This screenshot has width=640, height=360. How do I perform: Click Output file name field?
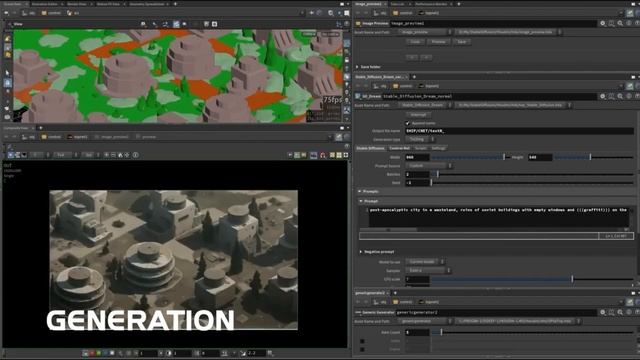[x=519, y=131]
